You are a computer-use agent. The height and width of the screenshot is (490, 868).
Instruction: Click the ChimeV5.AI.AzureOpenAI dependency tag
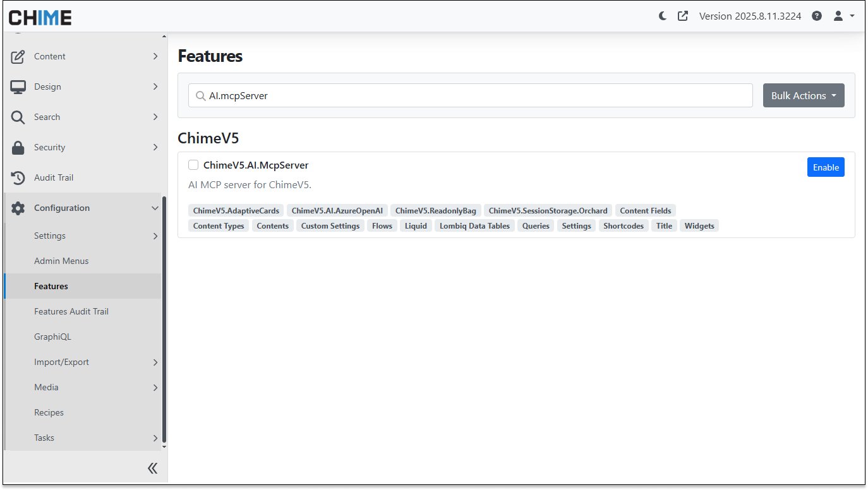point(337,210)
